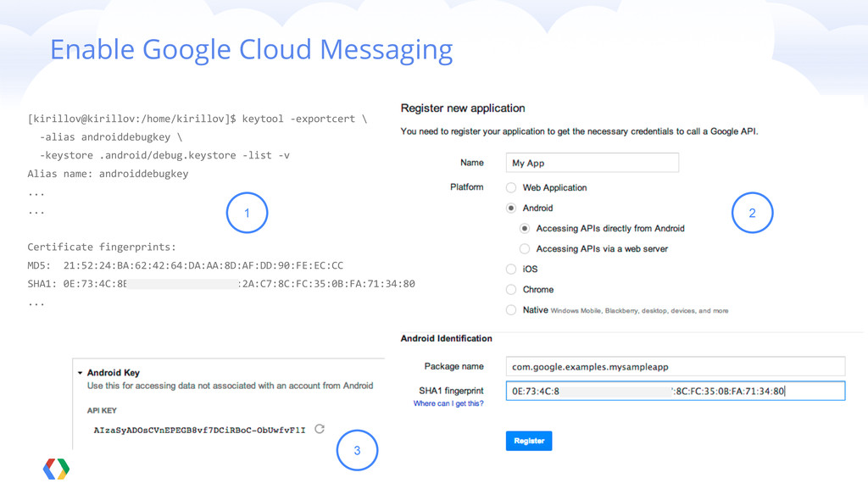The height and width of the screenshot is (489, 868).
Task: Click the 'API KEY' label
Action: 102,410
